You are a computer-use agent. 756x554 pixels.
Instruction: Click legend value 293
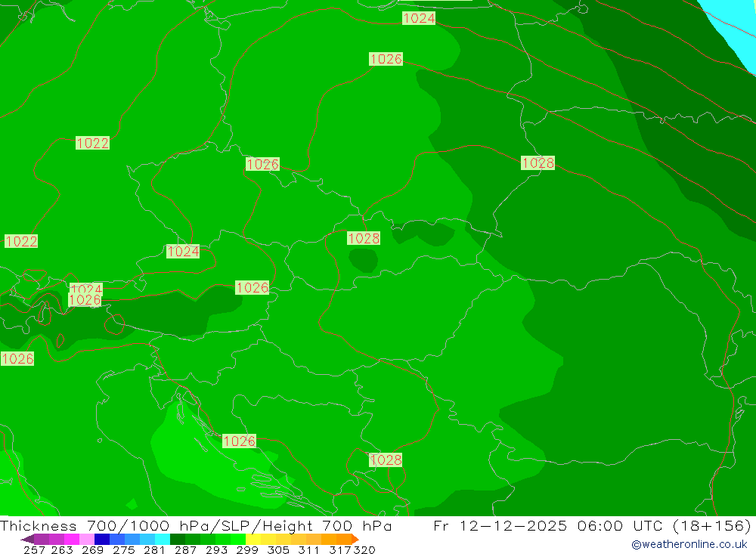point(216,549)
